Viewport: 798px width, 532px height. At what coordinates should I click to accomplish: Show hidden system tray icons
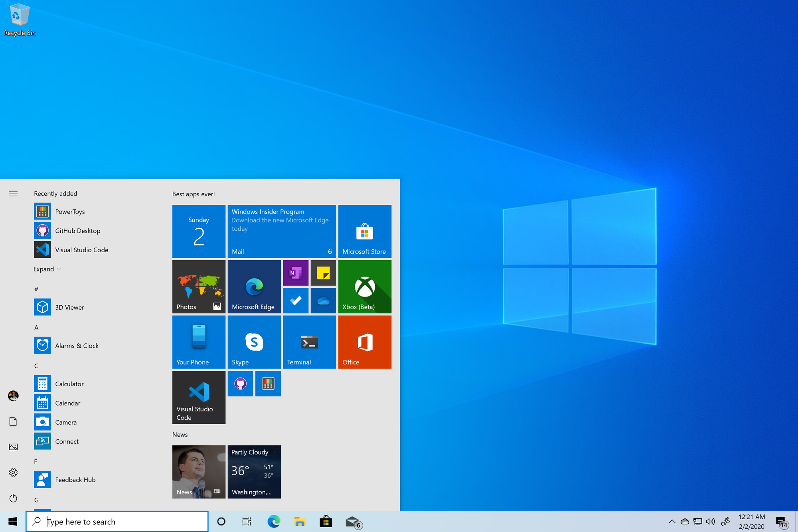click(672, 522)
